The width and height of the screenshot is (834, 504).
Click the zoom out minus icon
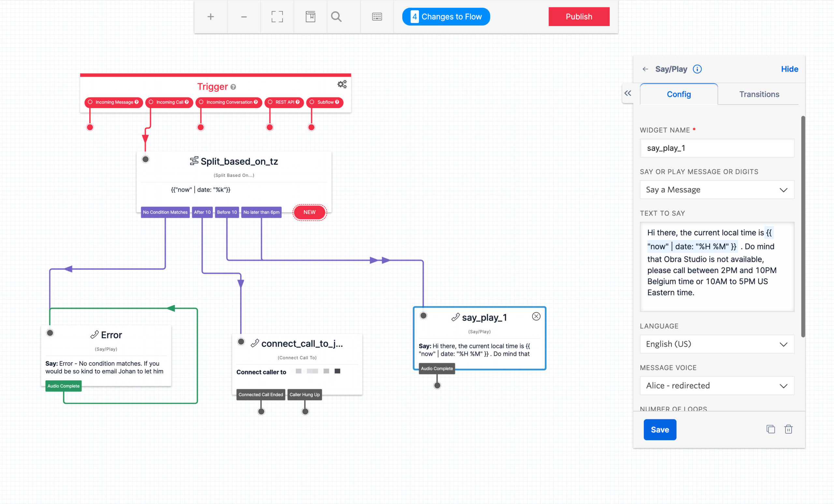click(244, 17)
